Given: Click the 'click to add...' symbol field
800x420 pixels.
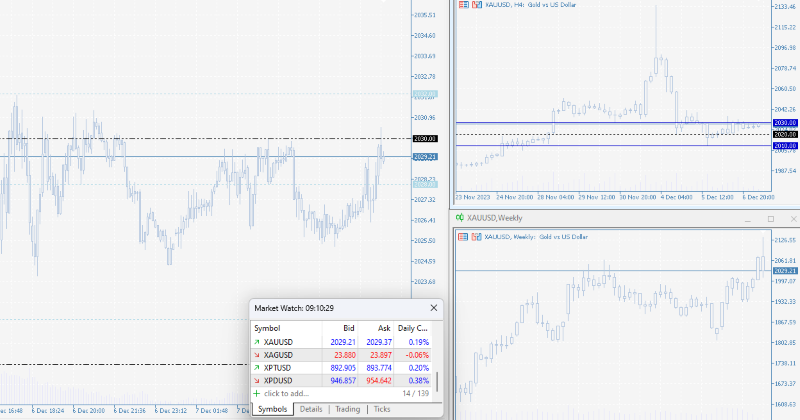Looking at the screenshot, I should click(286, 393).
